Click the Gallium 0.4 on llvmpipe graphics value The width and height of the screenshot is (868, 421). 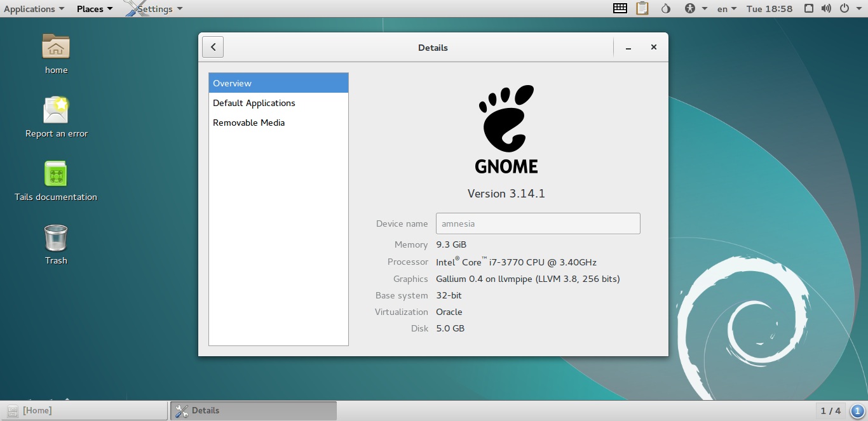point(527,279)
